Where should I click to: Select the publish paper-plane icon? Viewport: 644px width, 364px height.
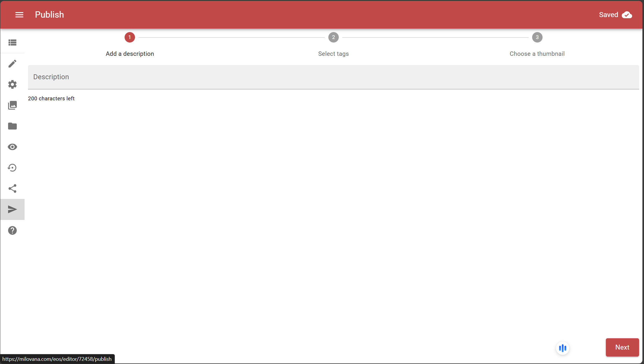12,209
